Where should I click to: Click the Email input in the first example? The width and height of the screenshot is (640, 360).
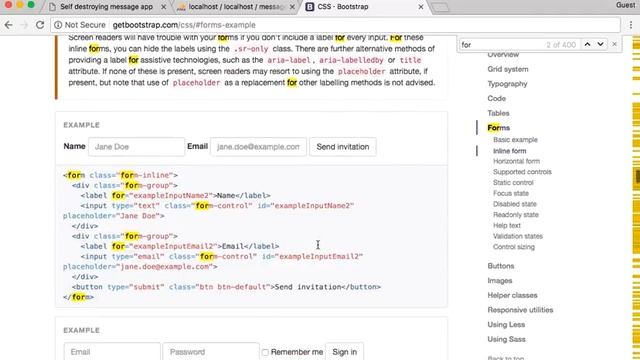click(x=258, y=147)
